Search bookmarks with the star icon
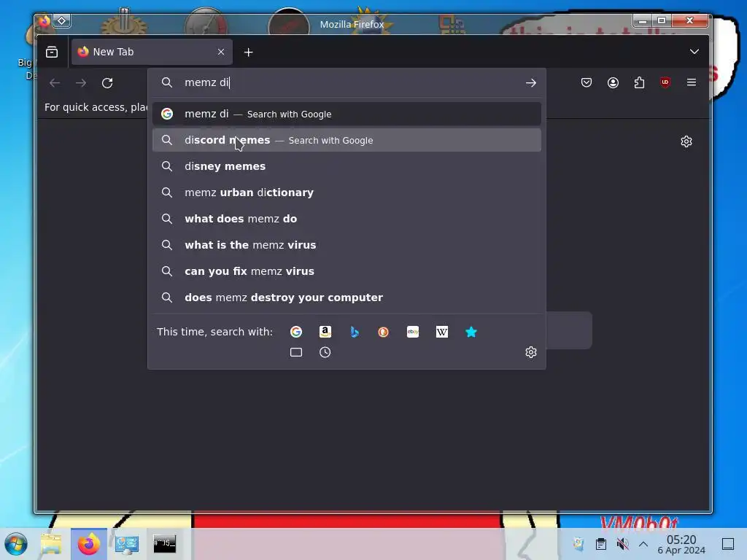The width and height of the screenshot is (747, 560). click(471, 332)
